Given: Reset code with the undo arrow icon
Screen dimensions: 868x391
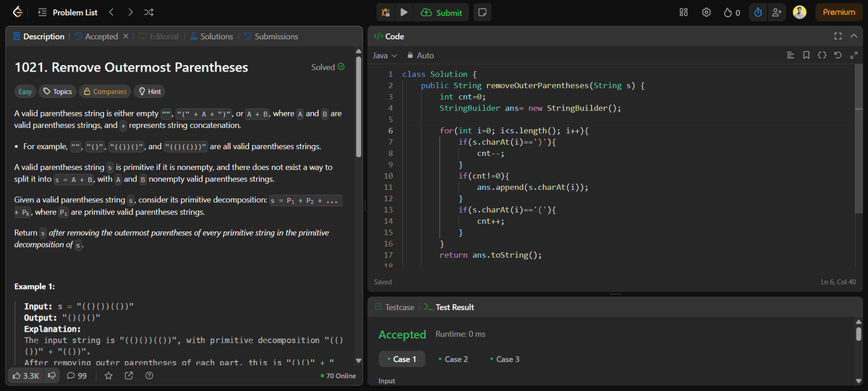Looking at the screenshot, I should (x=839, y=55).
